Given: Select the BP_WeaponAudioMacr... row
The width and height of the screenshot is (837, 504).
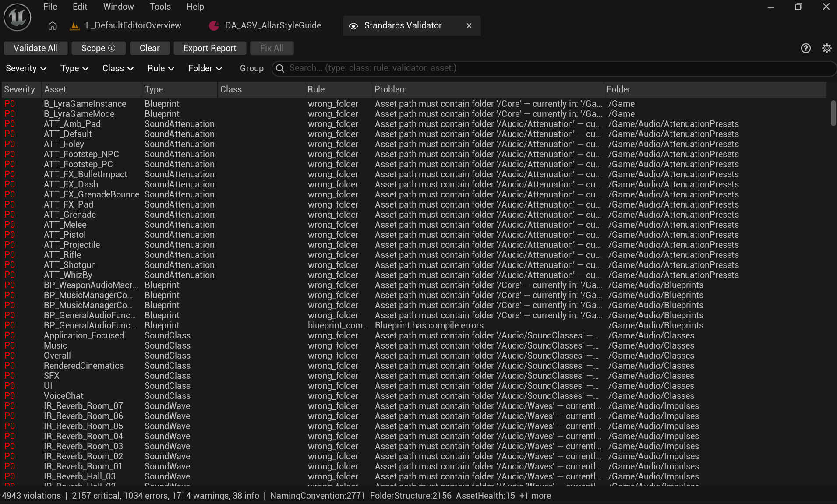Looking at the screenshot, I should (x=414, y=285).
